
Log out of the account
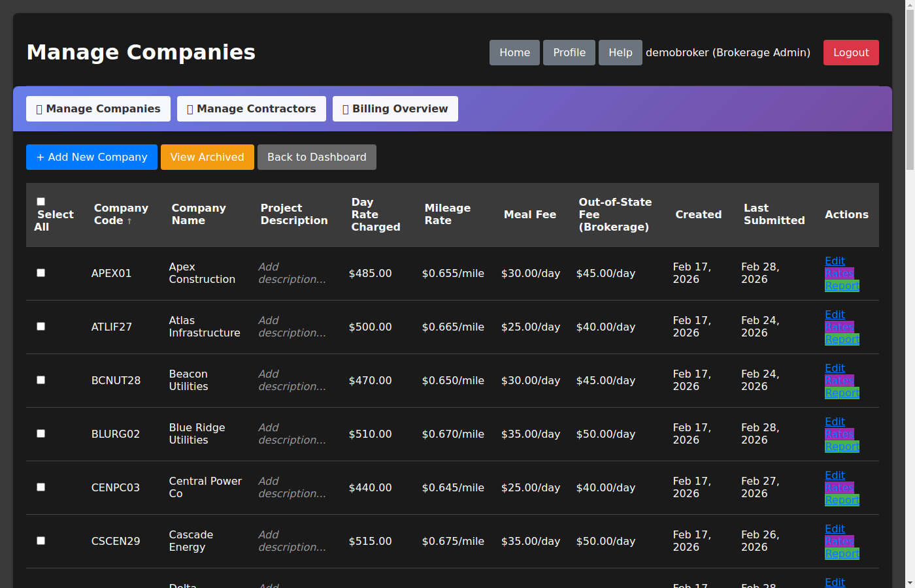click(851, 53)
